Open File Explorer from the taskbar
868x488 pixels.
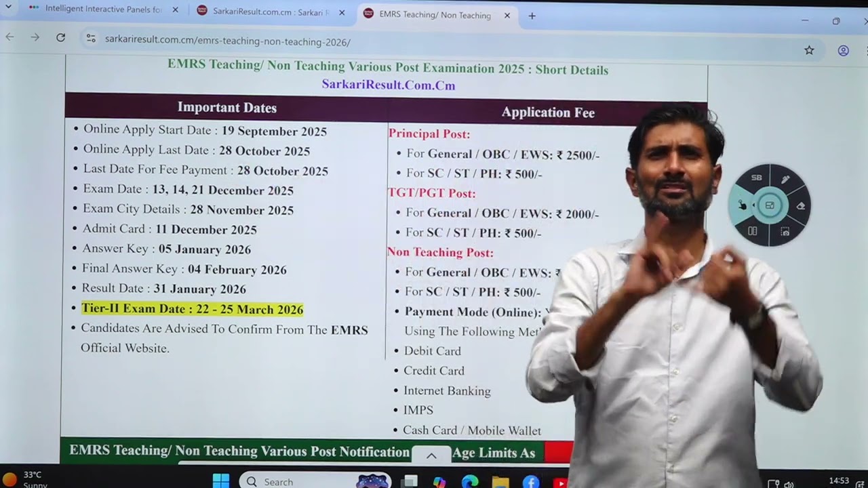500,482
